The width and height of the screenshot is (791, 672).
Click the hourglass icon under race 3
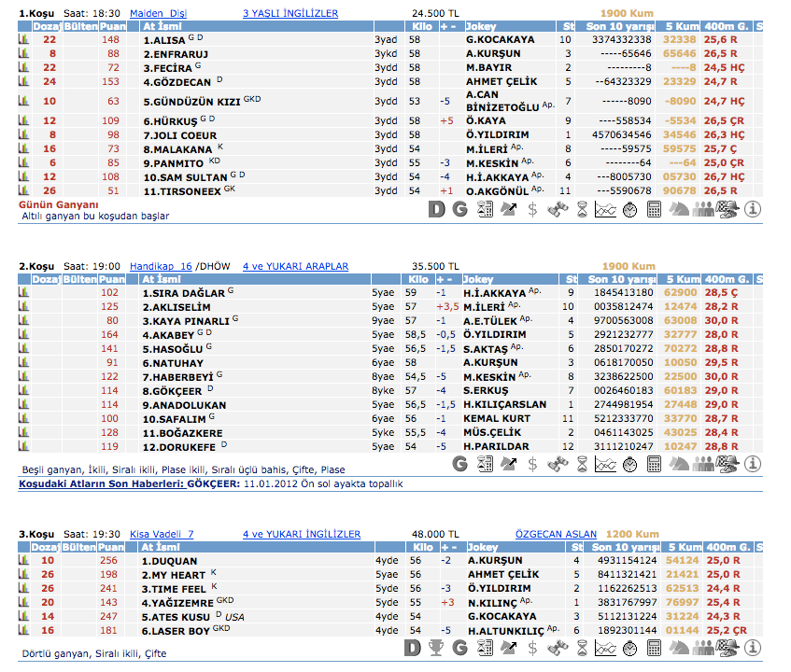coord(582,648)
